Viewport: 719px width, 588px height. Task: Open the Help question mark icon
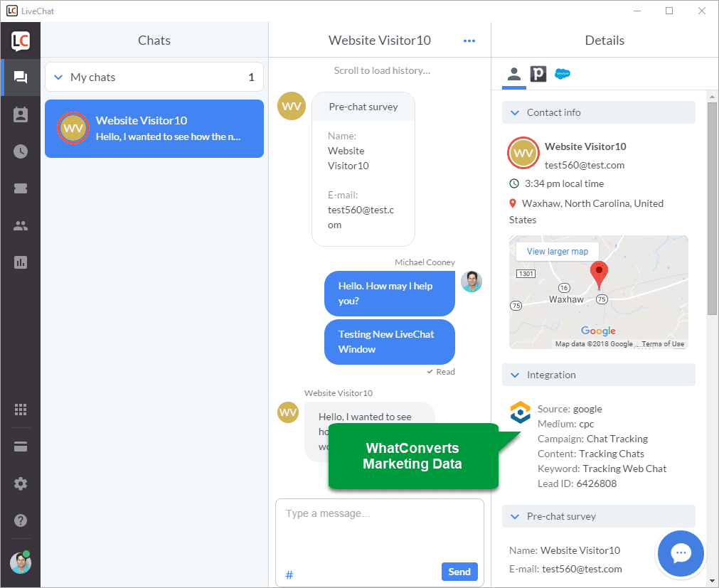tap(21, 520)
